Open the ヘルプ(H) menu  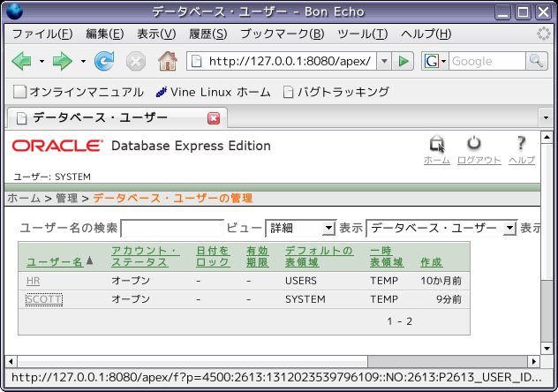(426, 34)
